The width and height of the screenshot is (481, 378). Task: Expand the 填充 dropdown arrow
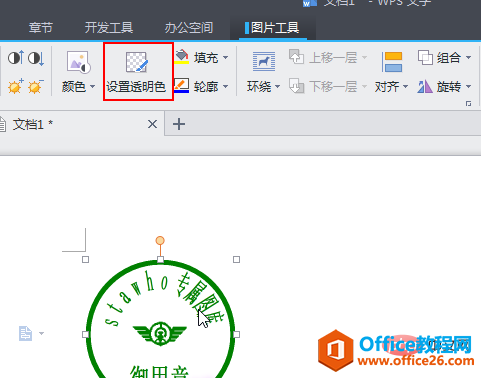(226, 58)
